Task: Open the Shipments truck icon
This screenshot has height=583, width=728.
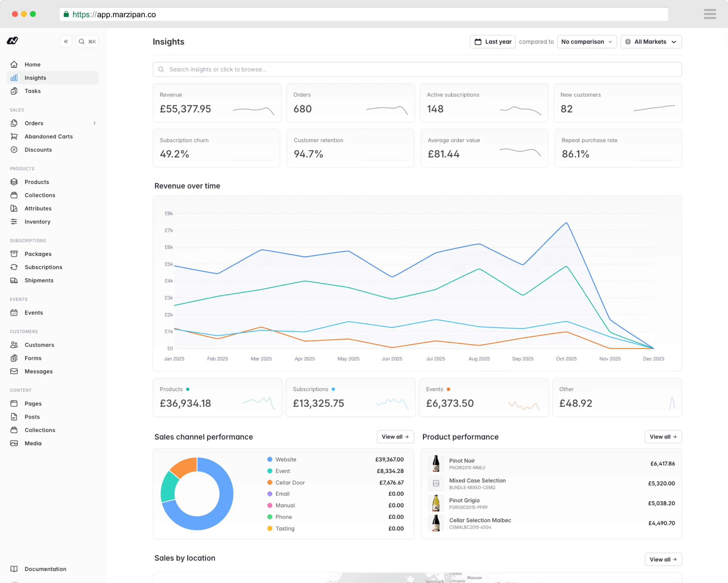Action: pyautogui.click(x=14, y=280)
